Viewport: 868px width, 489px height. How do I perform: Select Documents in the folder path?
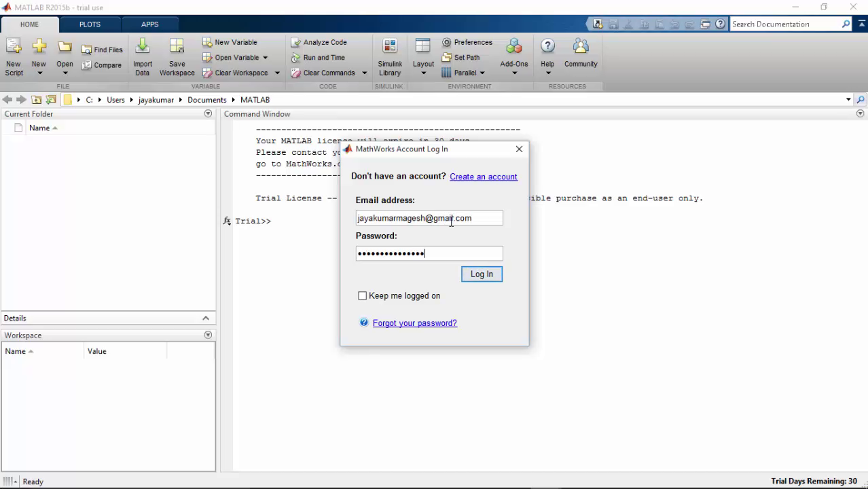[207, 100]
